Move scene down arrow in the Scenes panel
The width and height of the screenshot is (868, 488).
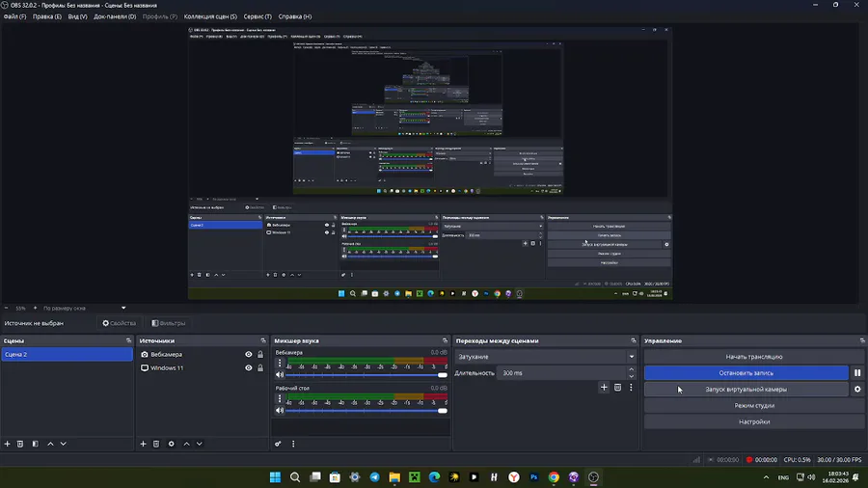point(63,444)
